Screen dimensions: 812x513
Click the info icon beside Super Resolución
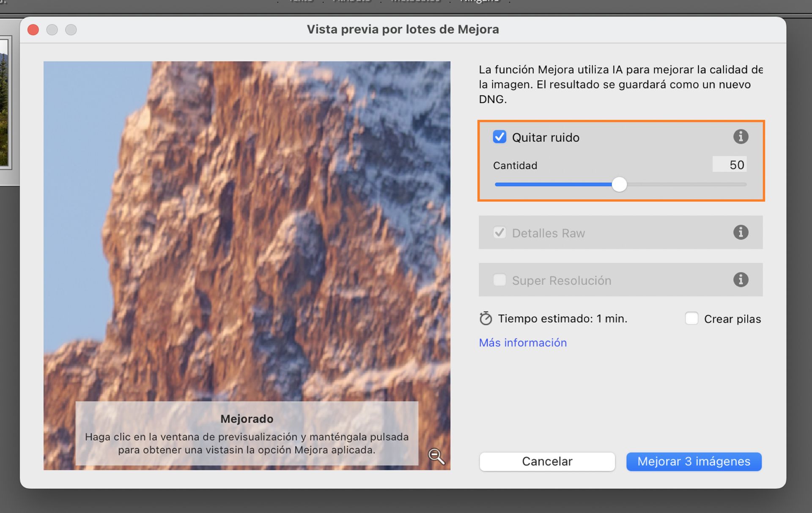click(x=741, y=279)
